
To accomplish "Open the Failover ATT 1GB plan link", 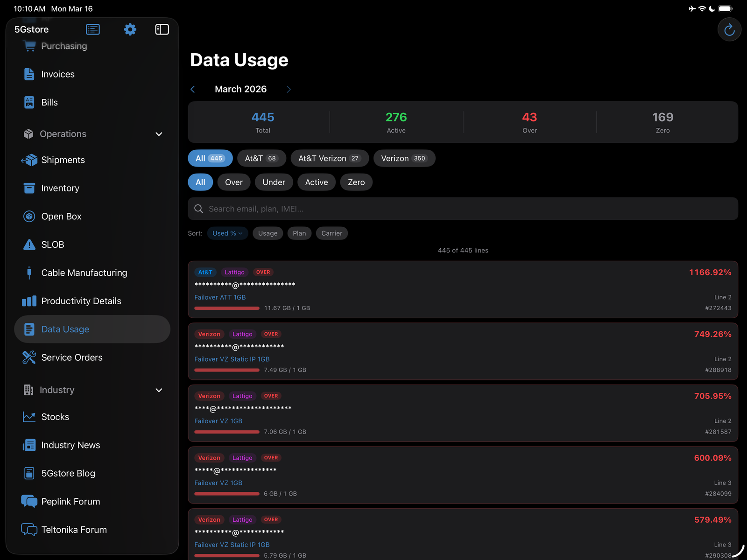I will click(219, 297).
